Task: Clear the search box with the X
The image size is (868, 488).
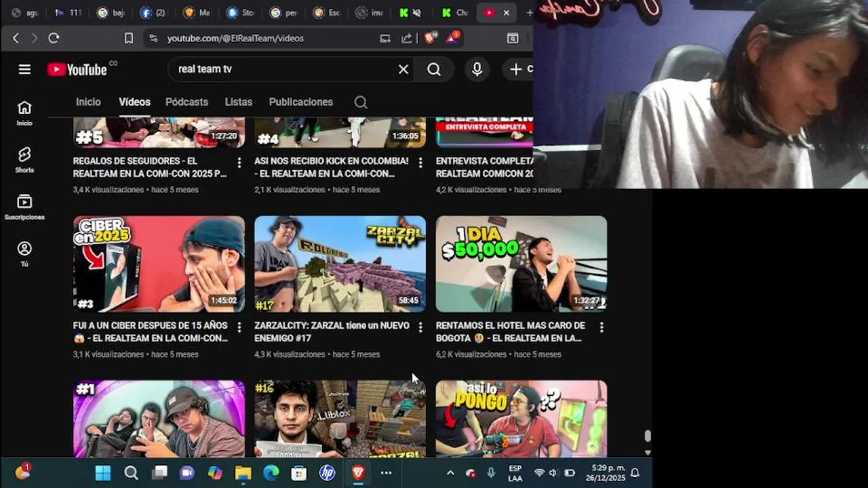Action: coord(403,69)
